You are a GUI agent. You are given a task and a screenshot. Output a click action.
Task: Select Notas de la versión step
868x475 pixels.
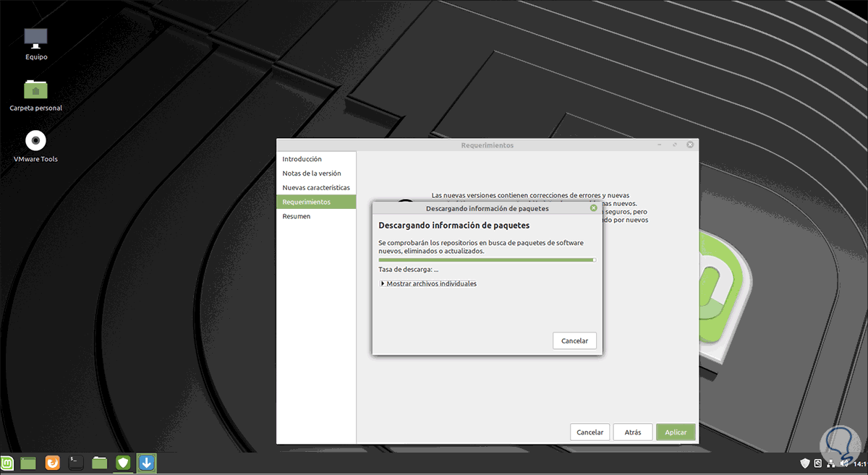[310, 173]
